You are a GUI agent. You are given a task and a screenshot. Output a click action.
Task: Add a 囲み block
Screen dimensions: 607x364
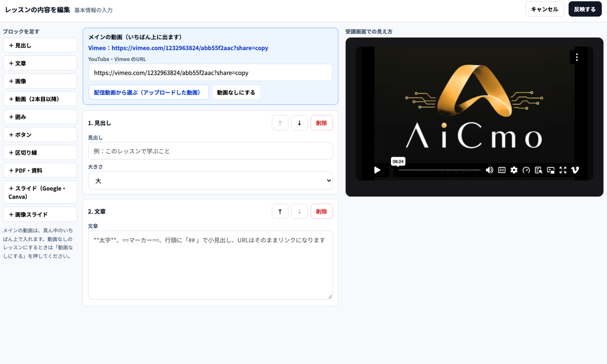(x=40, y=117)
